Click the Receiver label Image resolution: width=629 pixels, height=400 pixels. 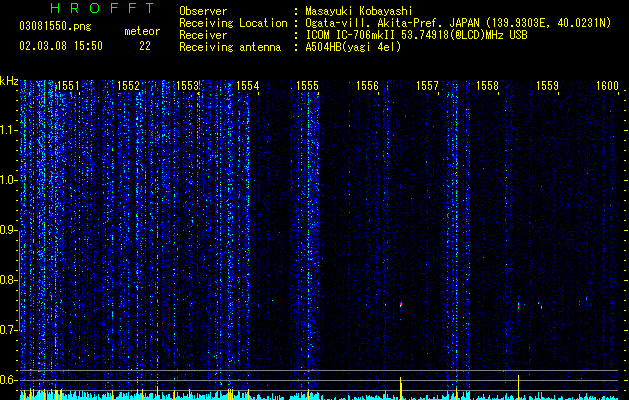click(203, 35)
